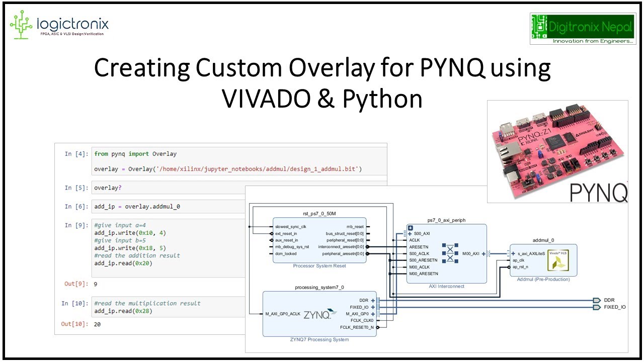
Task: Click the AXI crossbar icon in ps7_0_axi_periph
Action: tap(450, 254)
